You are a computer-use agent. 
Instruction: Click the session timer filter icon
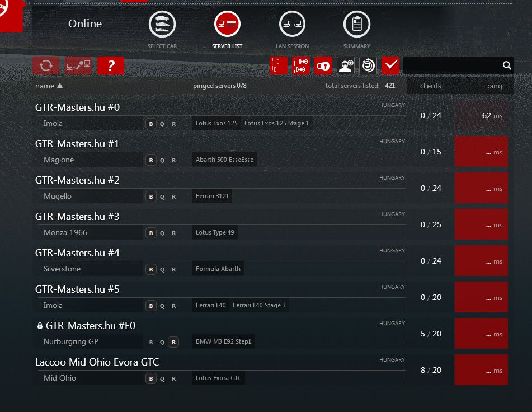[x=368, y=65]
